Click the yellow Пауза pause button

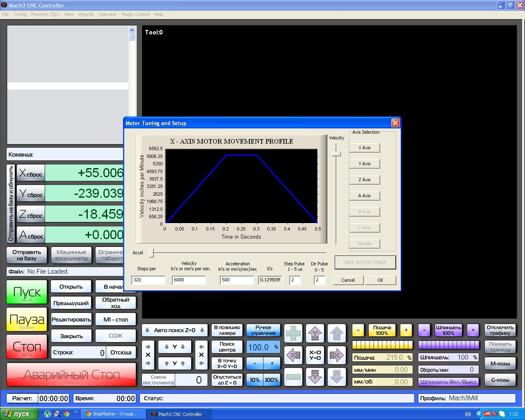tap(27, 320)
